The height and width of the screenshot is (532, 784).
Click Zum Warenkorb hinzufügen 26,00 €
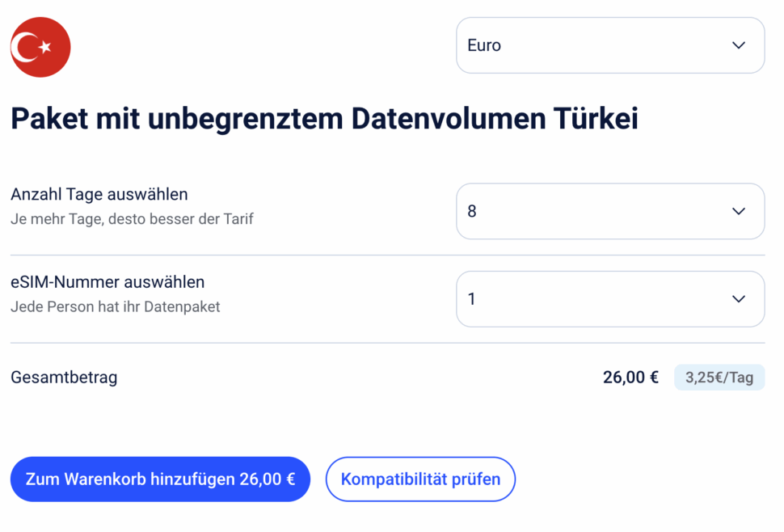159,479
